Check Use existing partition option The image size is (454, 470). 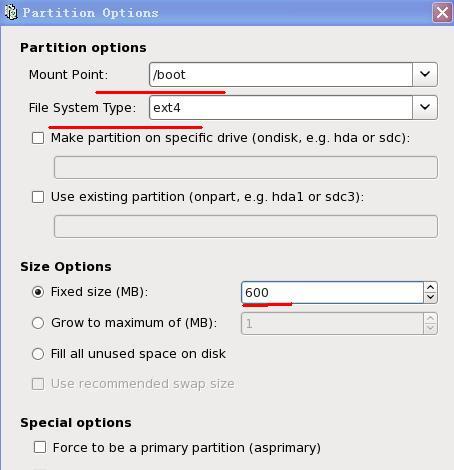(x=38, y=197)
